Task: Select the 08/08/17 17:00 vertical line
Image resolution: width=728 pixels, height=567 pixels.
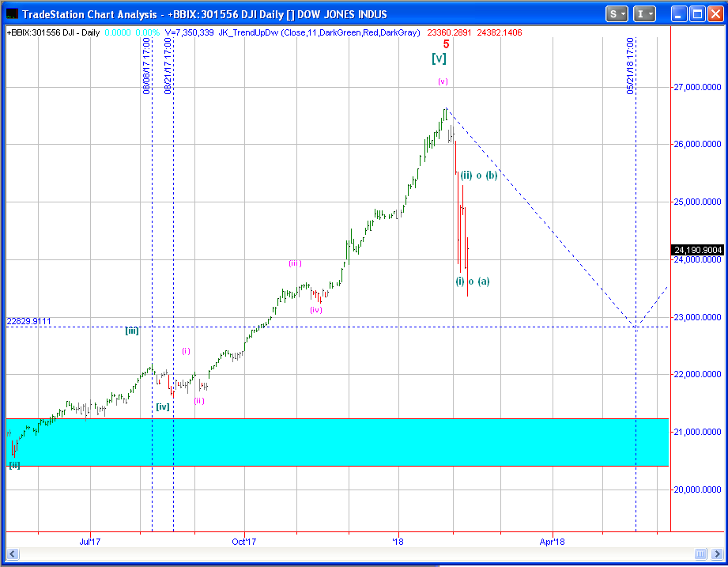Action: point(152,237)
